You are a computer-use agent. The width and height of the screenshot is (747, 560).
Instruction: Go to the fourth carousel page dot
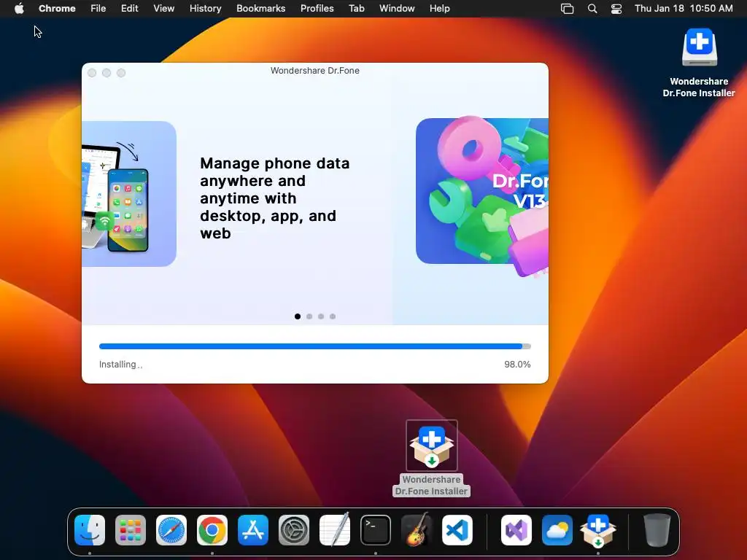tap(333, 316)
